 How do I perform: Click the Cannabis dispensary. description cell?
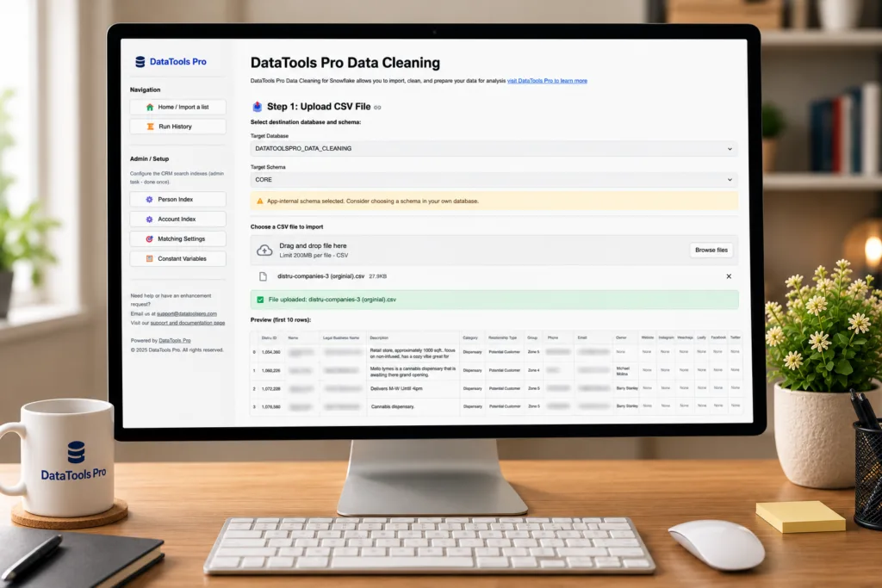pos(393,407)
